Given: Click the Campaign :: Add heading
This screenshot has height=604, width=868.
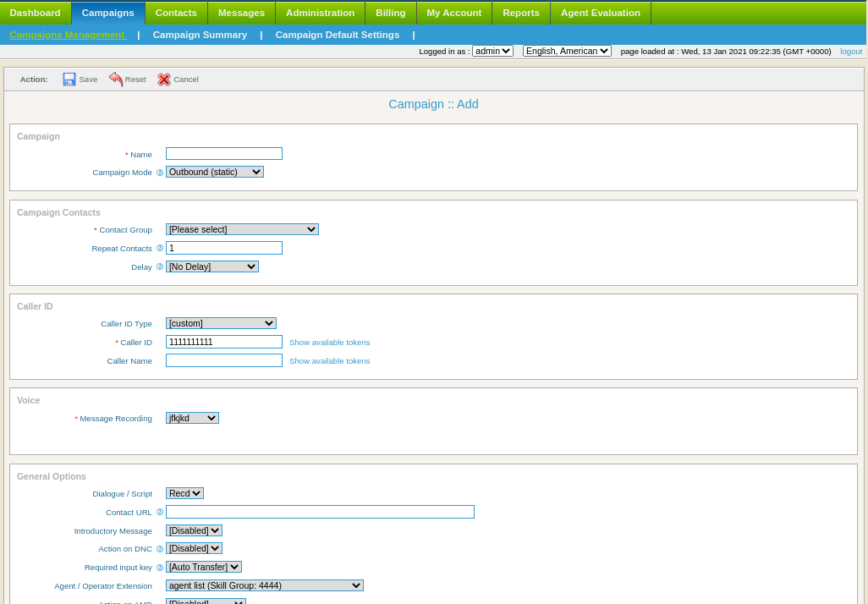Looking at the screenshot, I should click(x=433, y=104).
